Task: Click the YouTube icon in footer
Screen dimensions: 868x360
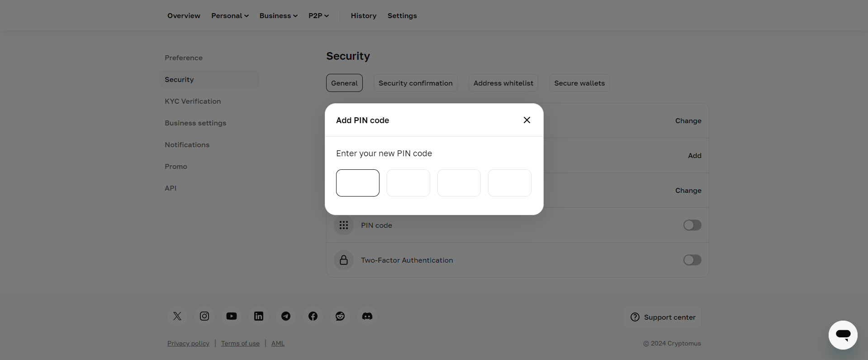Action: tap(231, 316)
